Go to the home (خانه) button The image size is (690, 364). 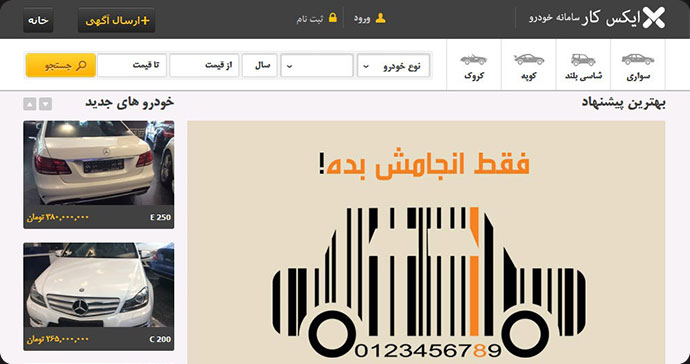click(38, 20)
